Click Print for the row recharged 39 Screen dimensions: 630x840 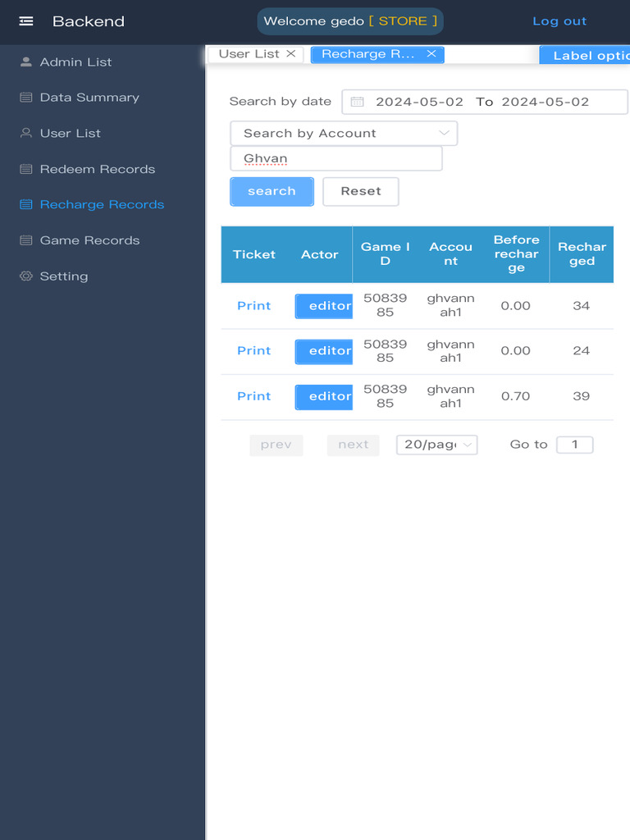coord(254,396)
